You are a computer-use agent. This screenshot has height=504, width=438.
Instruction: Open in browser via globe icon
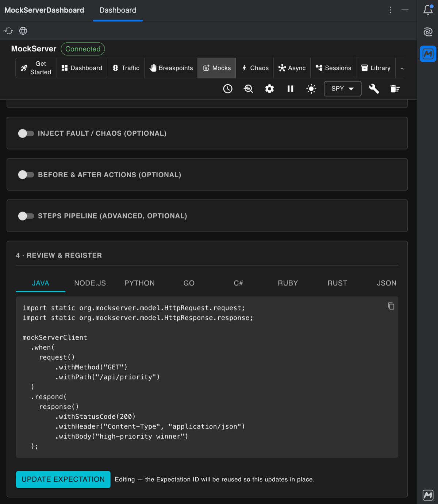pyautogui.click(x=23, y=31)
